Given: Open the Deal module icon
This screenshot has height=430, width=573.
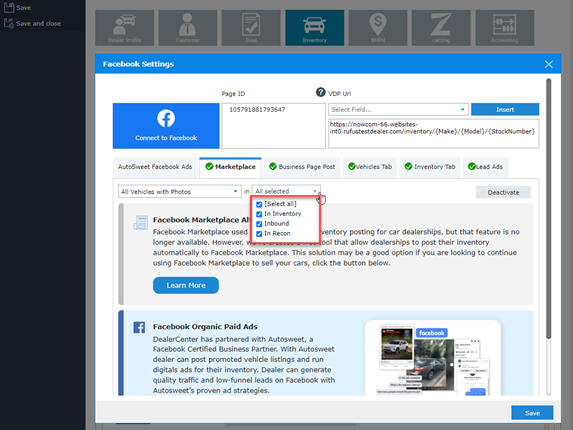Looking at the screenshot, I should [251, 28].
